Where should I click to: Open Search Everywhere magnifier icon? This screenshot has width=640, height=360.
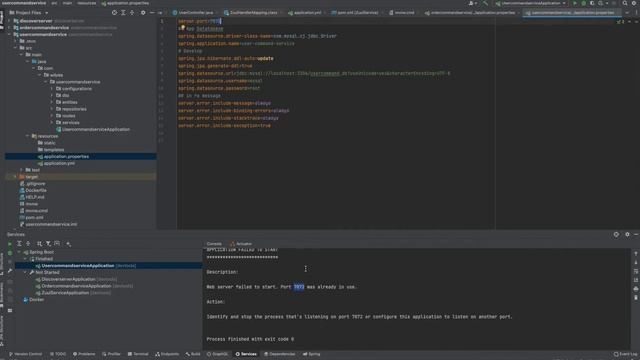[625, 3]
